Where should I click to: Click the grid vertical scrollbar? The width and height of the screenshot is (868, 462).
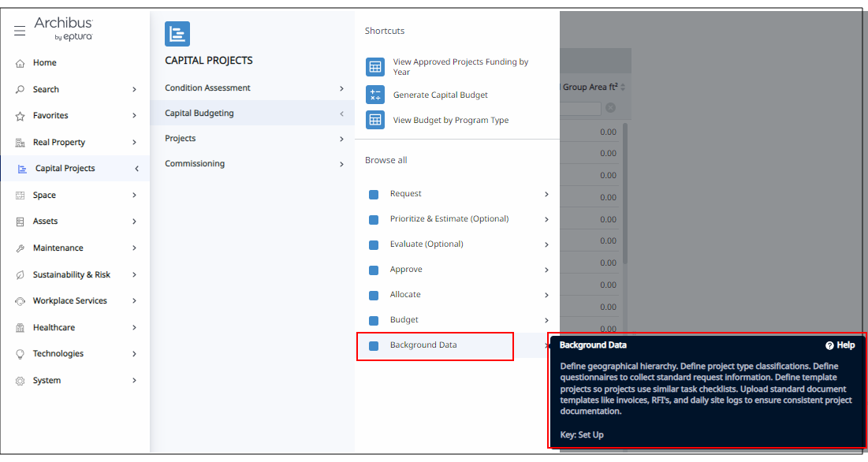pyautogui.click(x=625, y=194)
